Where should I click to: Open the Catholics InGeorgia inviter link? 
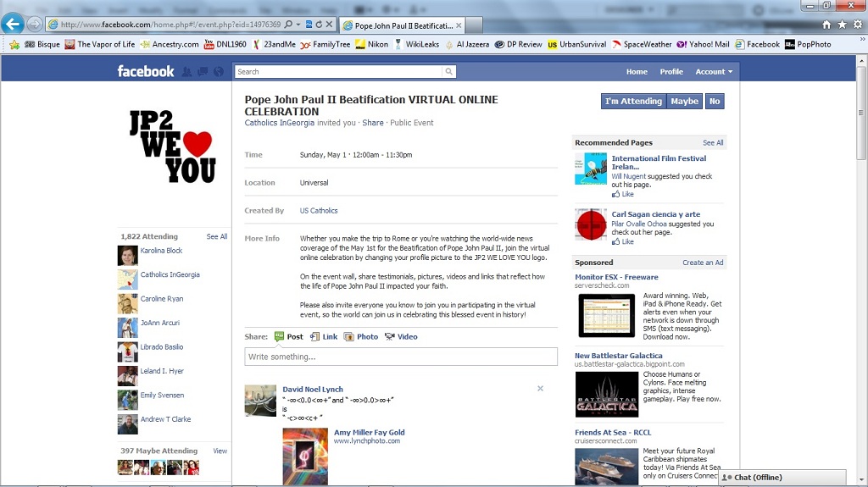click(280, 123)
